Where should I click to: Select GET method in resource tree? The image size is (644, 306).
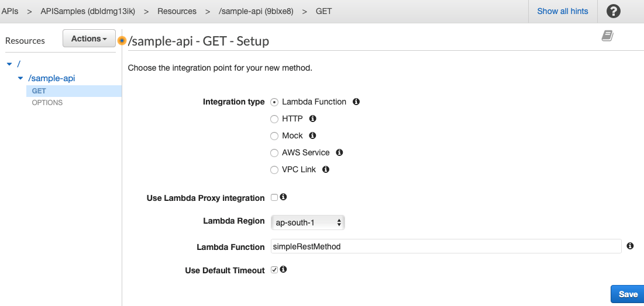click(39, 91)
